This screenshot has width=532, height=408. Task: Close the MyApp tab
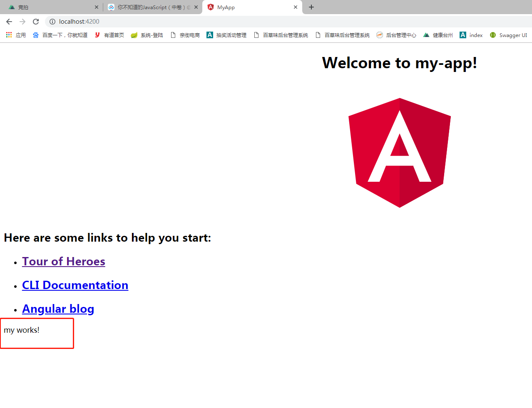tap(296, 7)
